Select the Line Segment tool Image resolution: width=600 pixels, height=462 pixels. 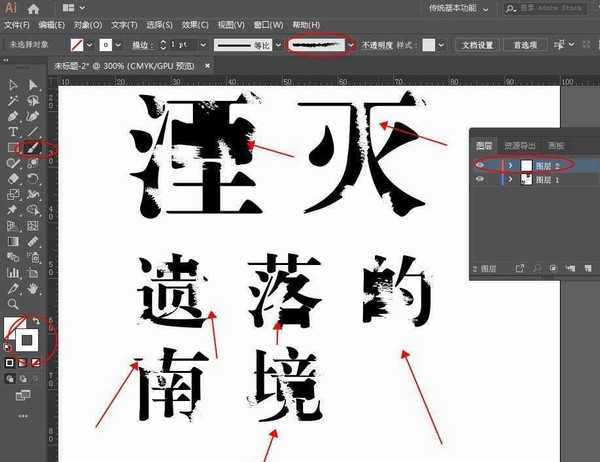click(x=33, y=132)
